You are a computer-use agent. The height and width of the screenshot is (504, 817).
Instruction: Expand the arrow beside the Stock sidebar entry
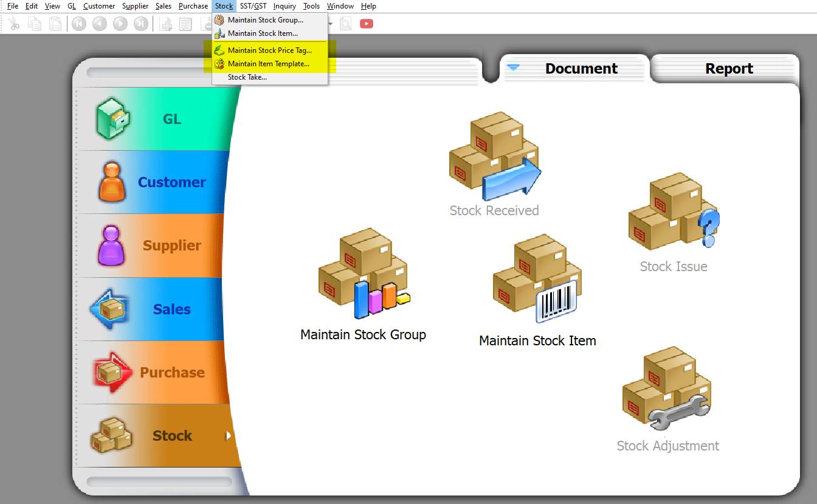coord(229,435)
